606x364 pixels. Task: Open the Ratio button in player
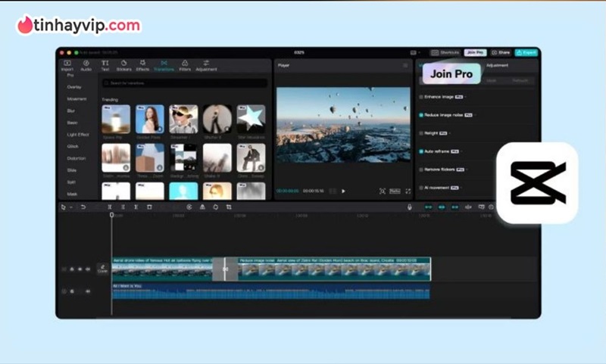coord(395,191)
